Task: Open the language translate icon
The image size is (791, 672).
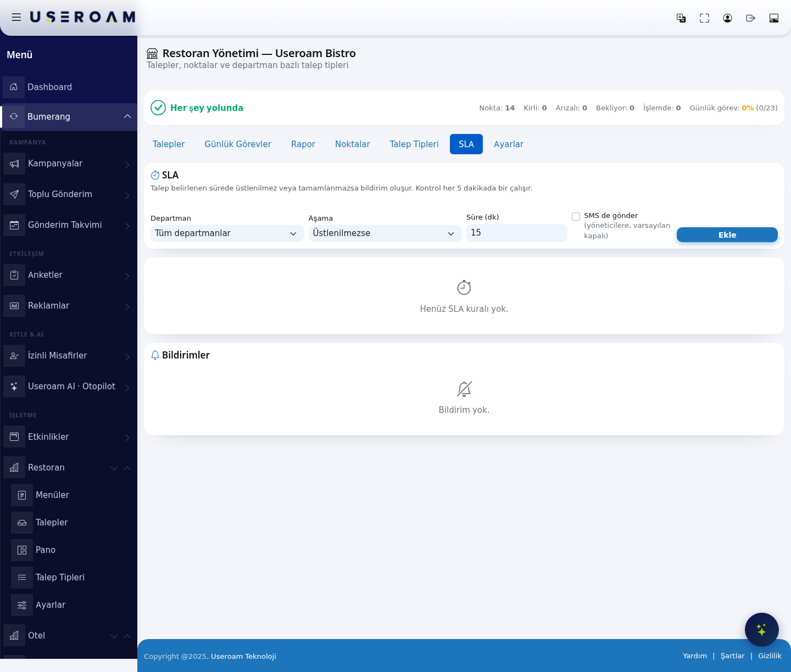Action: point(681,18)
